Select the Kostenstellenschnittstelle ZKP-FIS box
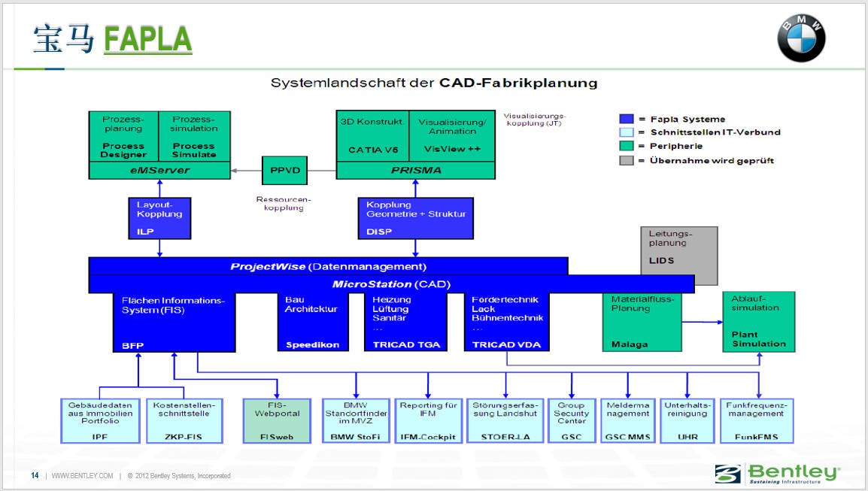This screenshot has width=868, height=491. (x=184, y=421)
